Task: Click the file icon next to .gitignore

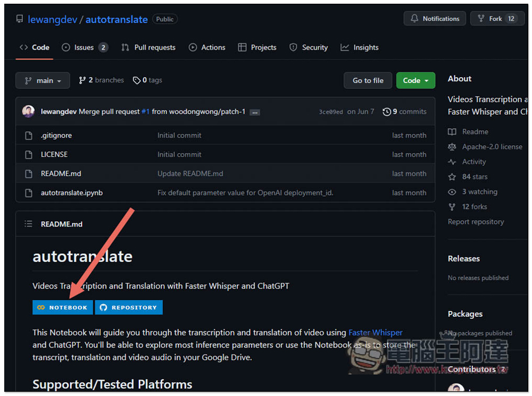Action: pyautogui.click(x=29, y=136)
